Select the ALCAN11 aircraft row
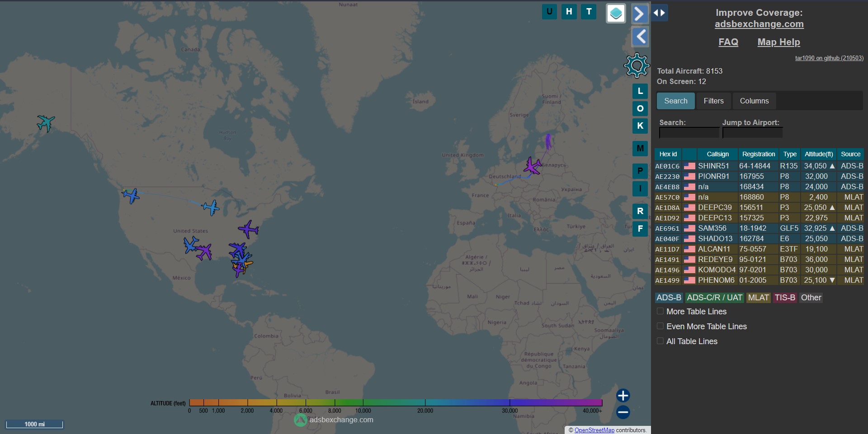The image size is (868, 434). (x=759, y=249)
